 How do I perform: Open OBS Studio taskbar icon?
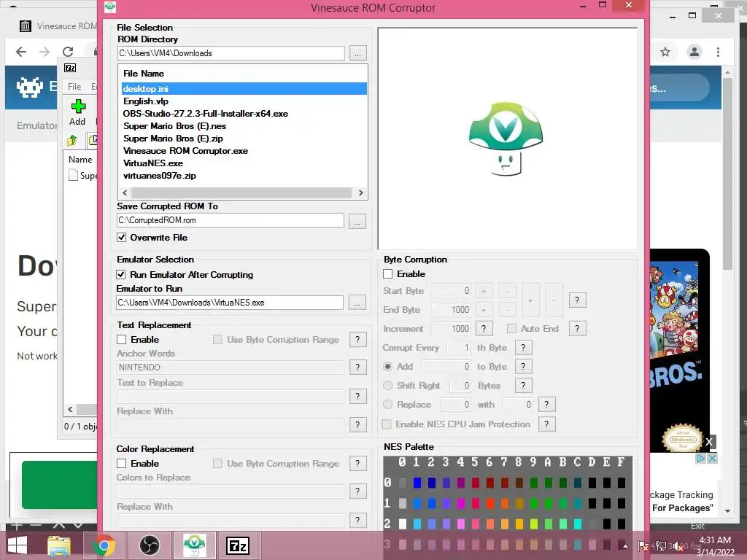click(x=149, y=545)
